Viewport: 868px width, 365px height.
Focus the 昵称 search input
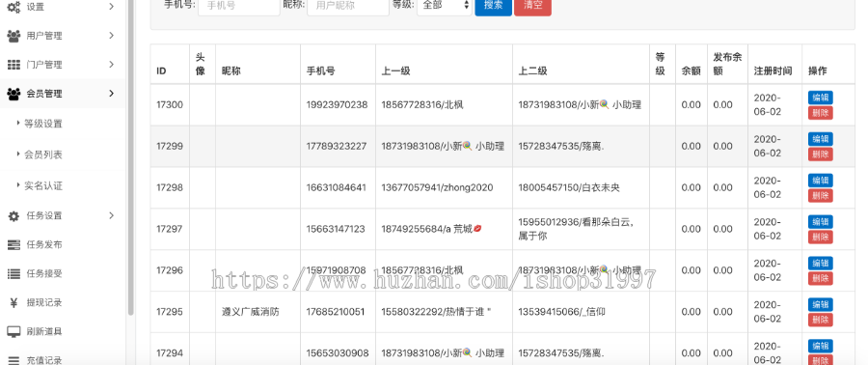point(348,6)
